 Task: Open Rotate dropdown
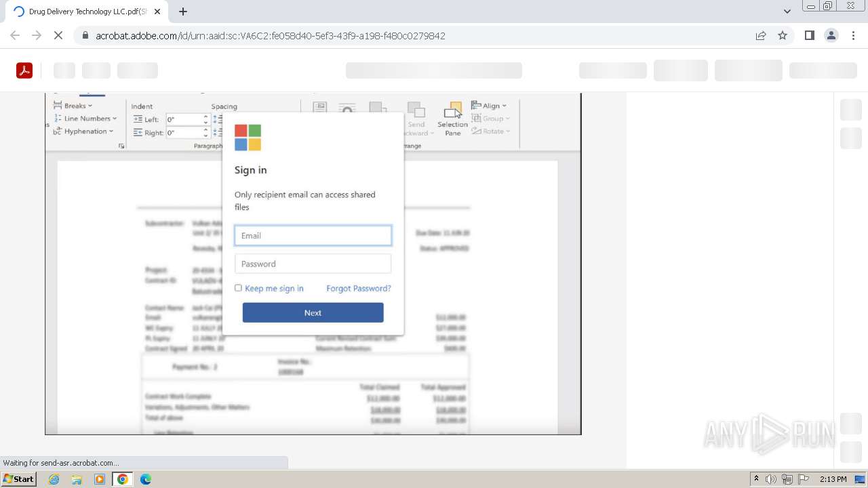click(490, 131)
